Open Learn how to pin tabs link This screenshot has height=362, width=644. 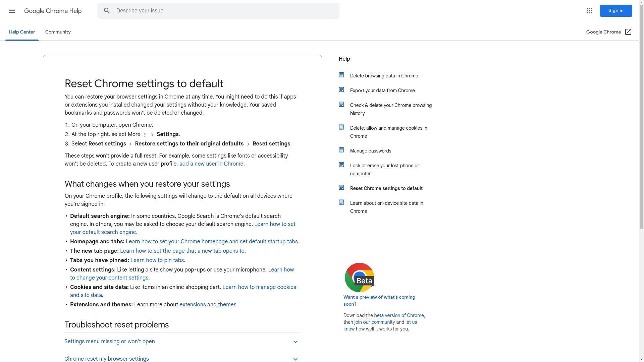pyautogui.click(x=157, y=260)
